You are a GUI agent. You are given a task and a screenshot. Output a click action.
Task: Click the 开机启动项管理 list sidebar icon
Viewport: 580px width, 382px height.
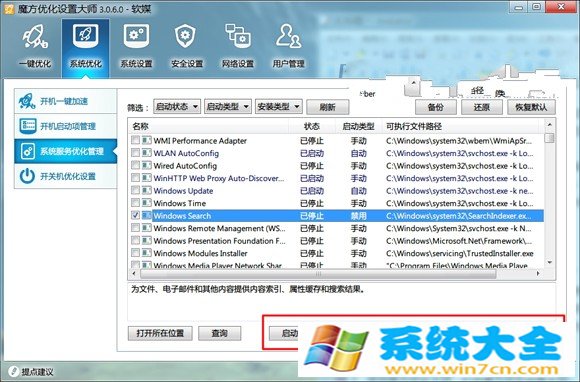[28, 126]
